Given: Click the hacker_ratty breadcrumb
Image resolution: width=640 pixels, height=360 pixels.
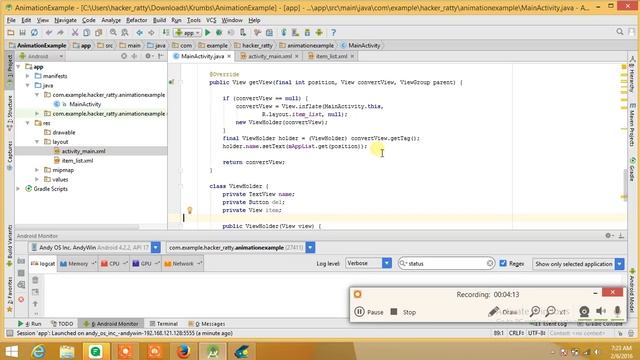Looking at the screenshot, I should point(253,45).
